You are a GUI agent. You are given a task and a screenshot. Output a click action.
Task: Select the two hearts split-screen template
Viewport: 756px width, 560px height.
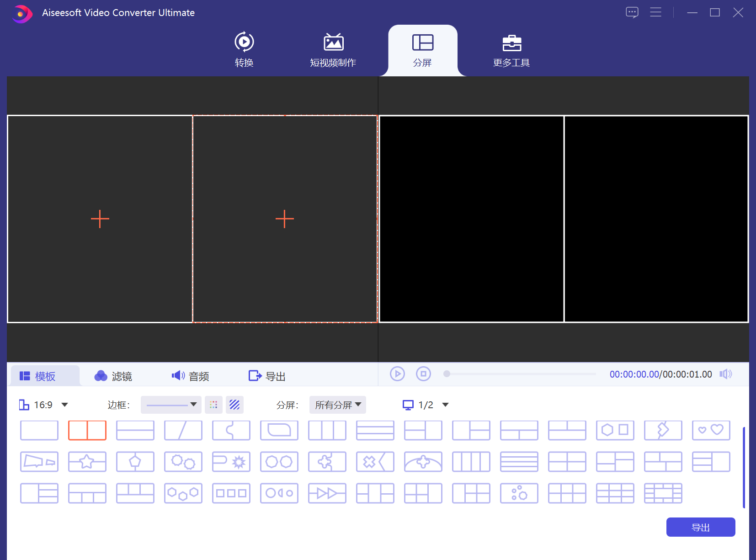click(x=711, y=430)
